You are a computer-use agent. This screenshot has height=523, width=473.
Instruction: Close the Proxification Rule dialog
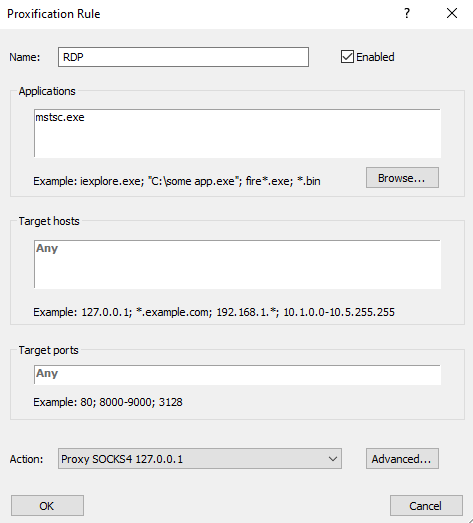[452, 13]
